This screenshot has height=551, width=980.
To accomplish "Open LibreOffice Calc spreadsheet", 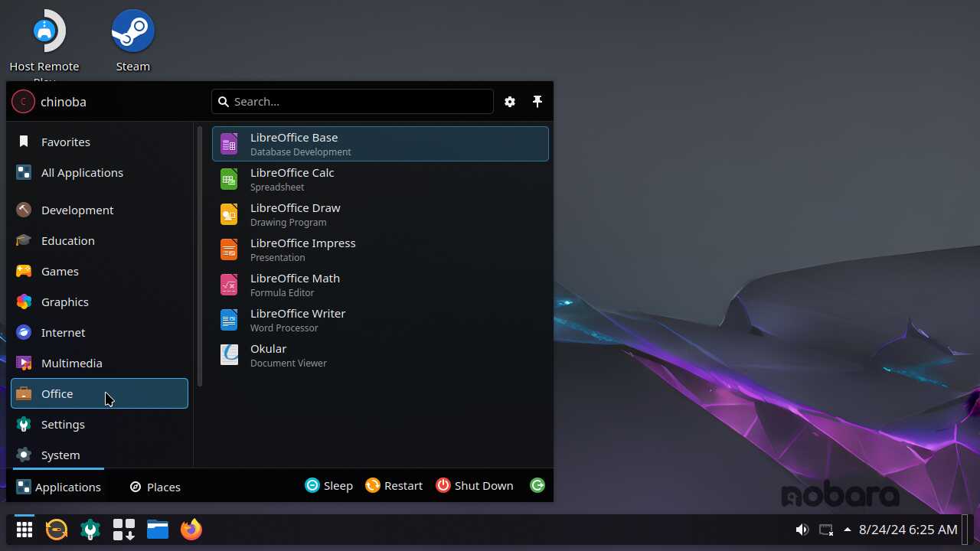I will click(x=380, y=179).
